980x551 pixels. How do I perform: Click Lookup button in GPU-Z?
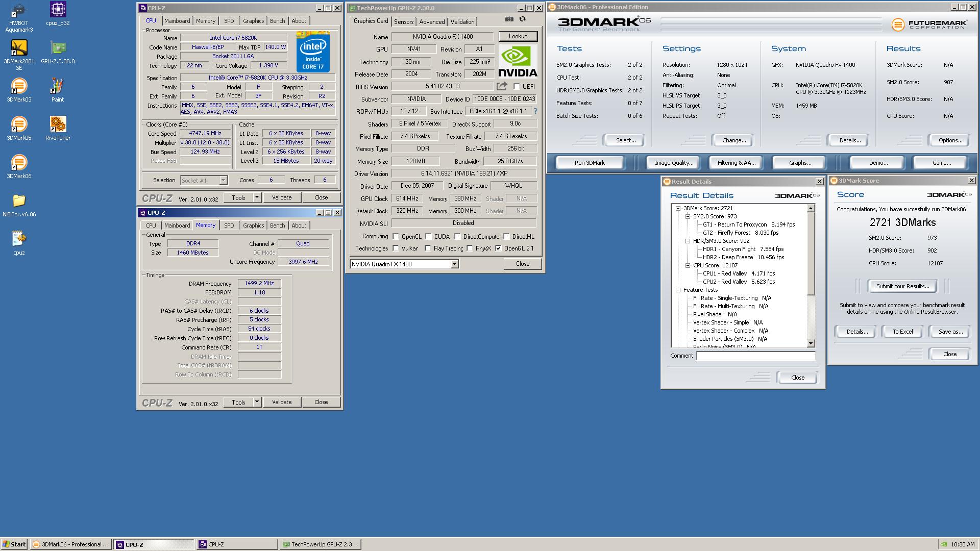click(x=518, y=36)
